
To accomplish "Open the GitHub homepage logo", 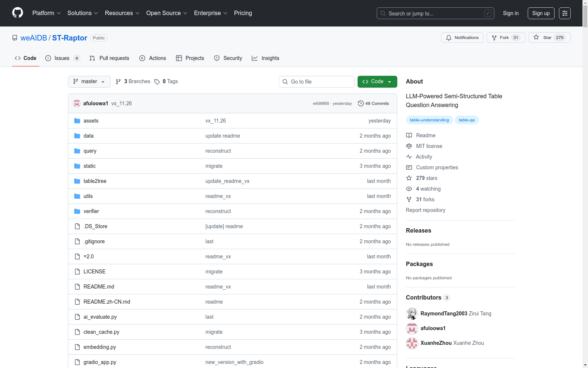I will click(18, 13).
